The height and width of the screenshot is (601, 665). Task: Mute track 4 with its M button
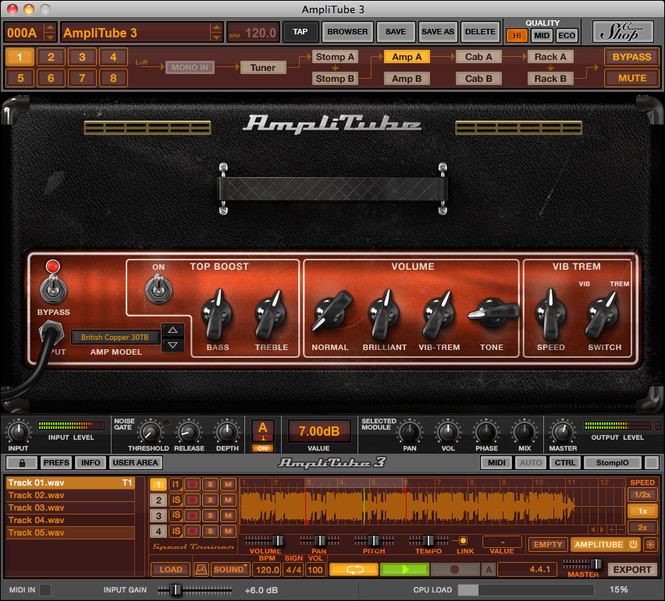pyautogui.click(x=229, y=531)
